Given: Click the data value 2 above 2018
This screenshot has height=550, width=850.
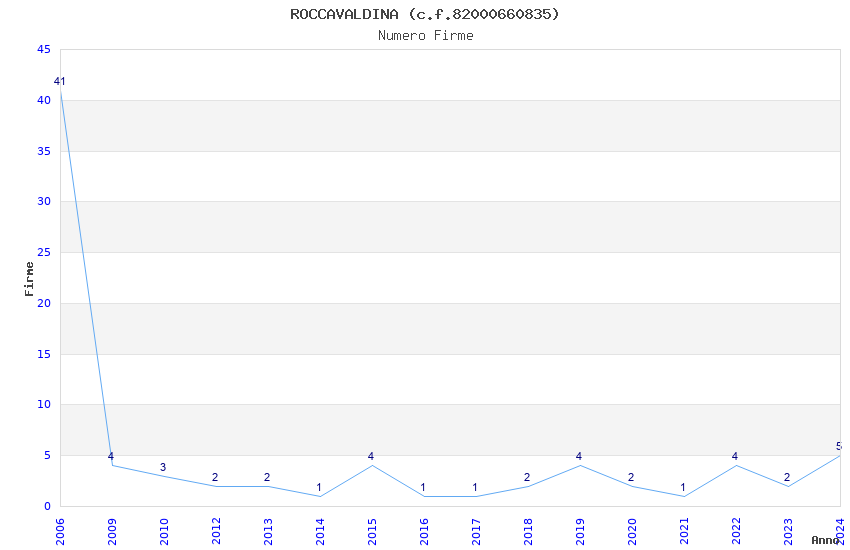Looking at the screenshot, I should pyautogui.click(x=527, y=477).
